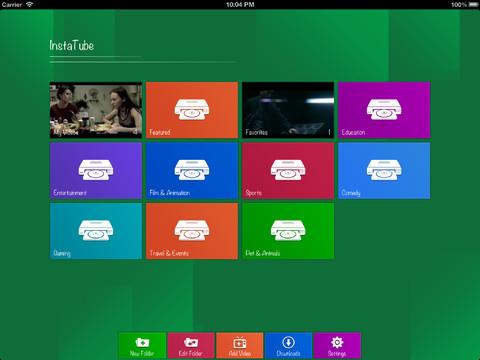Open the Travel & Events folder tile
The height and width of the screenshot is (360, 480).
(x=192, y=231)
